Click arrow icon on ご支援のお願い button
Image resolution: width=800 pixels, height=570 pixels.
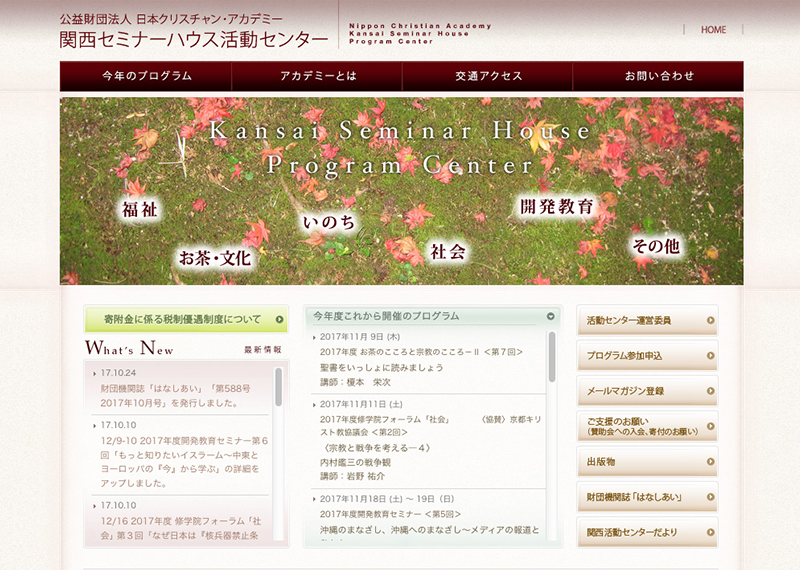click(710, 426)
